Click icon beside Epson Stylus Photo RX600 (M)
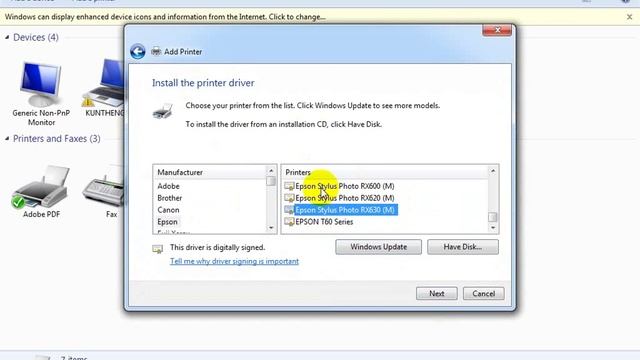The width and height of the screenshot is (640, 360). 289,186
